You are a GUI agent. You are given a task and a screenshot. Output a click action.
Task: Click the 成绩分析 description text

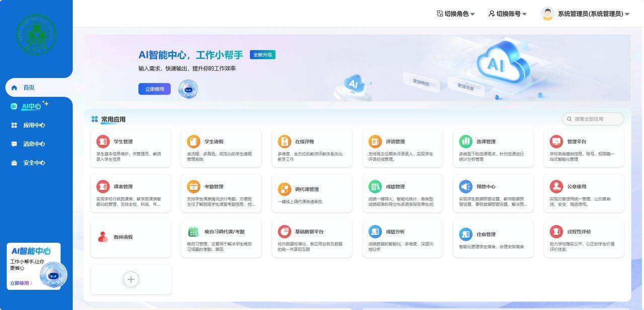[401, 247]
